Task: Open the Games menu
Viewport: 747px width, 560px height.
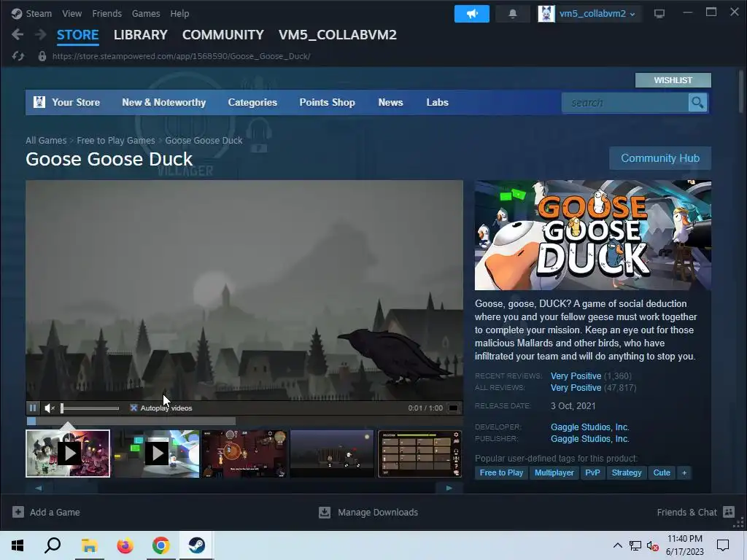Action: click(x=146, y=13)
